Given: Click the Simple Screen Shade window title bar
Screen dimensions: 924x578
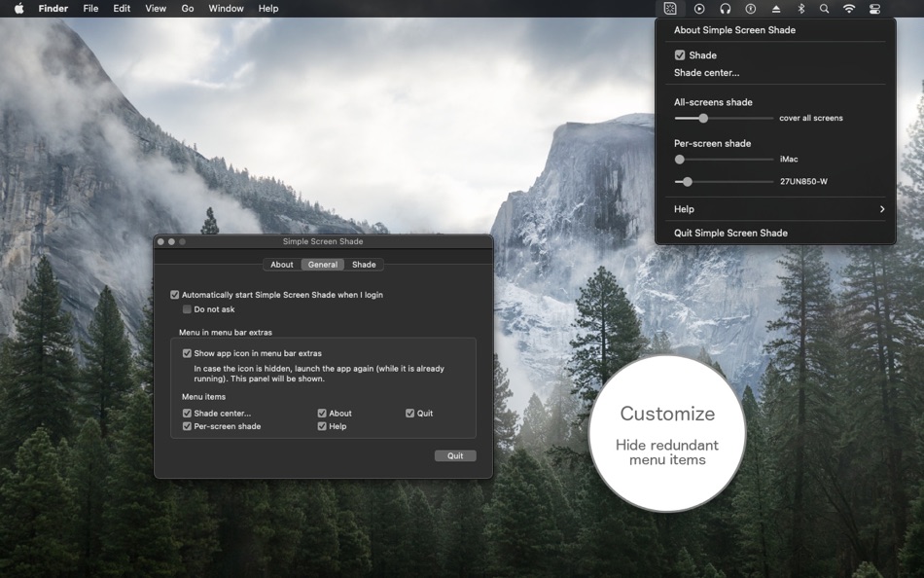Looking at the screenshot, I should pos(323,241).
